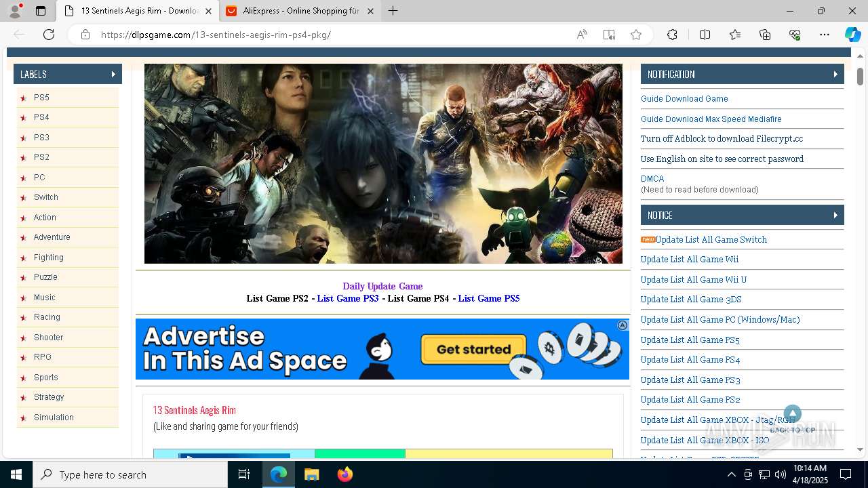The image size is (868, 488).
Task: Open Update List All Game Switch
Action: (x=711, y=239)
